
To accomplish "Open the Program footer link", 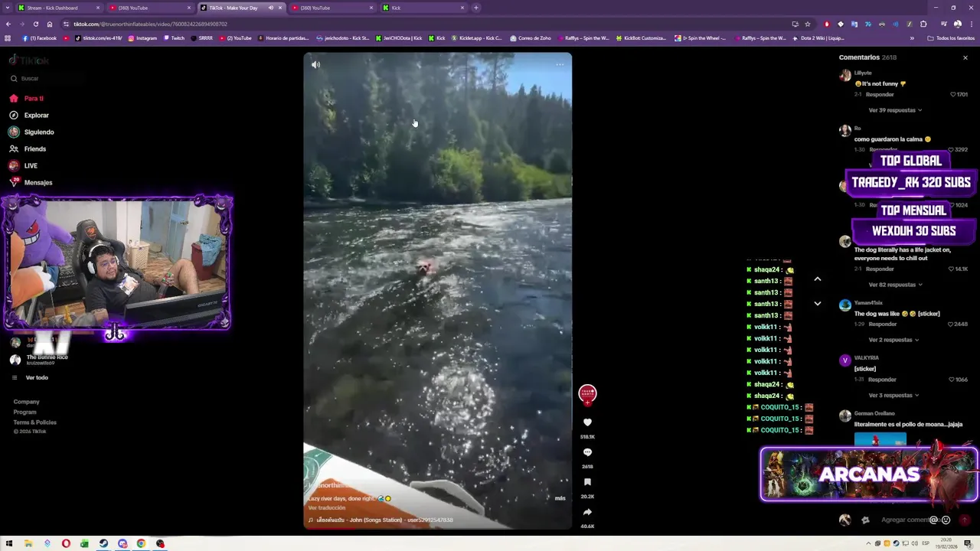I will pyautogui.click(x=24, y=412).
